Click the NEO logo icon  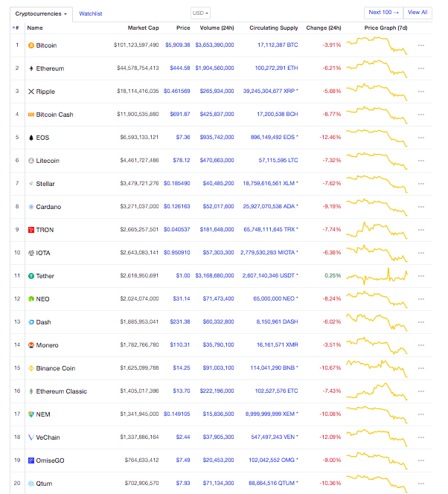[x=31, y=299]
